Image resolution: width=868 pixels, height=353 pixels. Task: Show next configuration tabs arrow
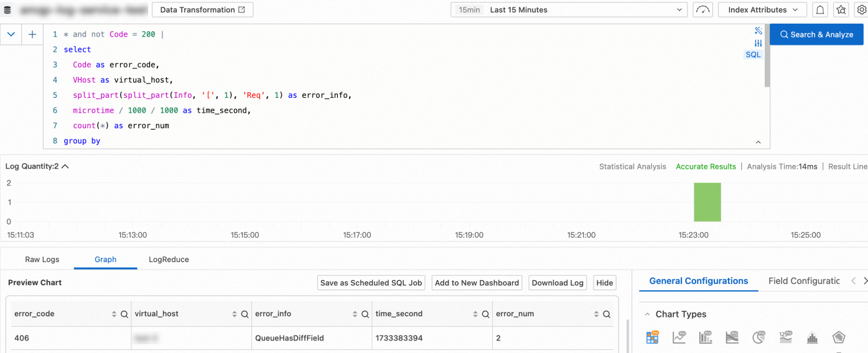tap(865, 281)
